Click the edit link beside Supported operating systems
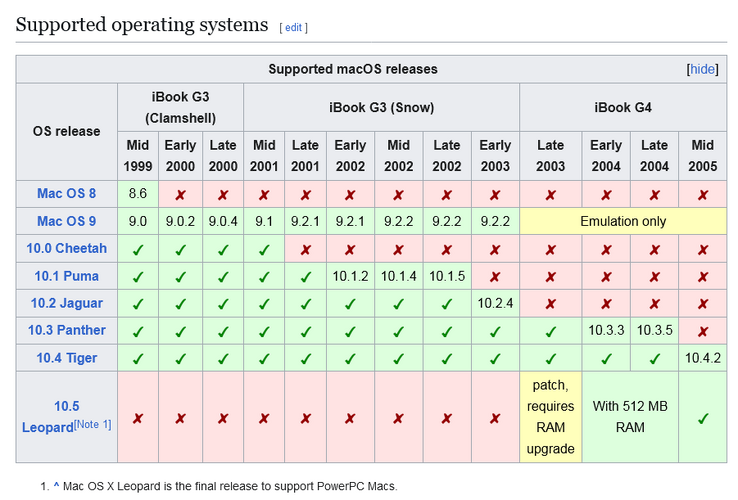 [293, 27]
